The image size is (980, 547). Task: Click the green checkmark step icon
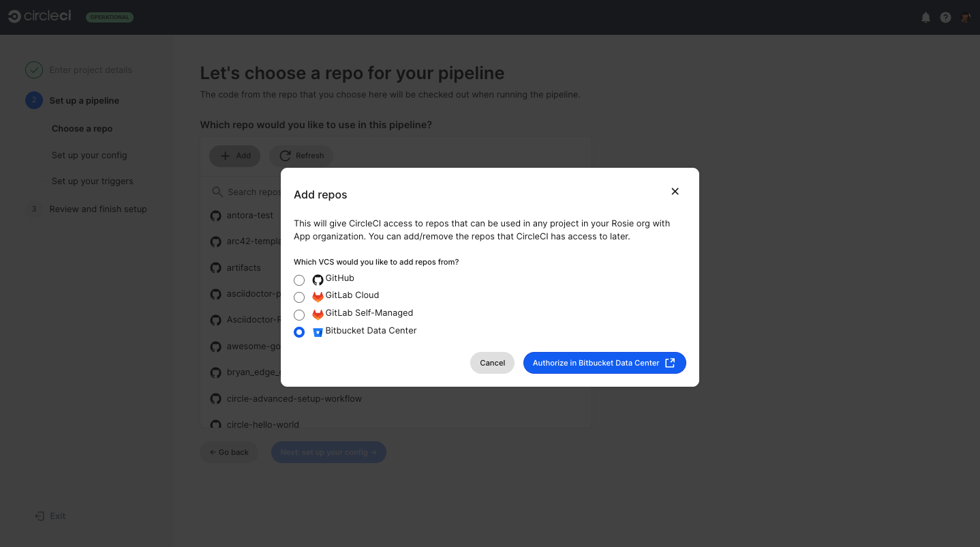coord(34,70)
